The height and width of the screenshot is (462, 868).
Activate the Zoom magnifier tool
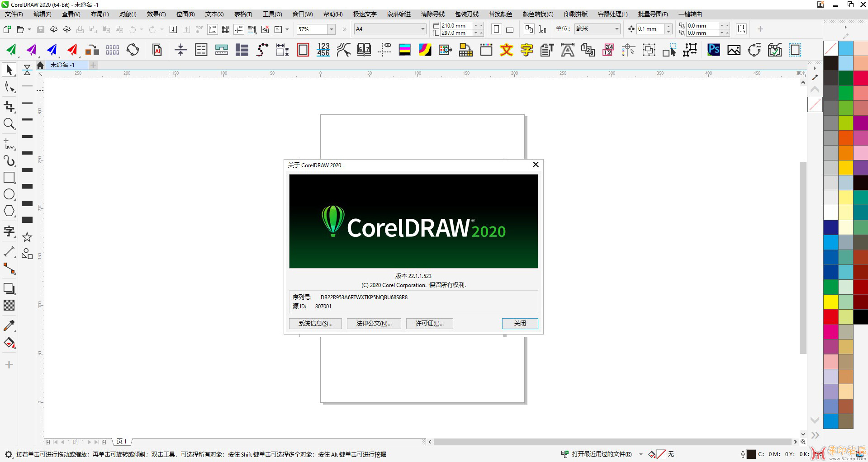click(x=9, y=124)
